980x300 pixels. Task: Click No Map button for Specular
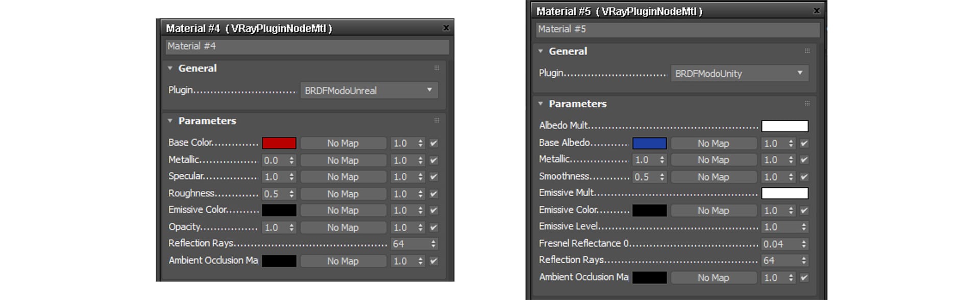(x=343, y=177)
